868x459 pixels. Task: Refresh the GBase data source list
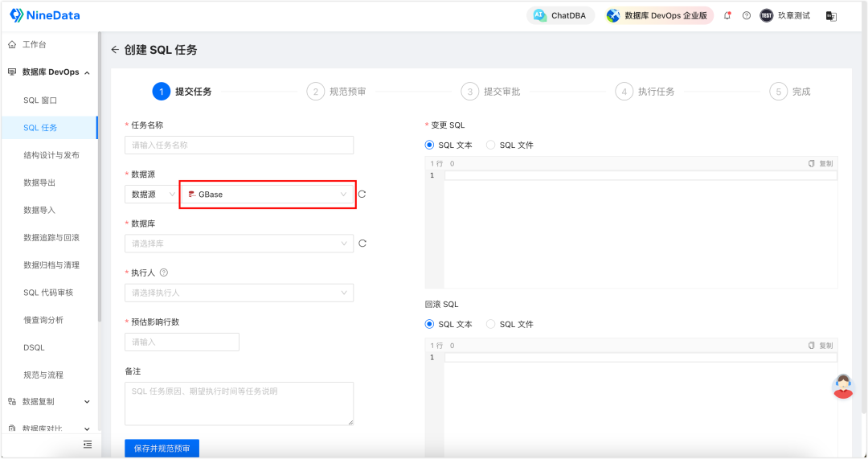point(362,195)
